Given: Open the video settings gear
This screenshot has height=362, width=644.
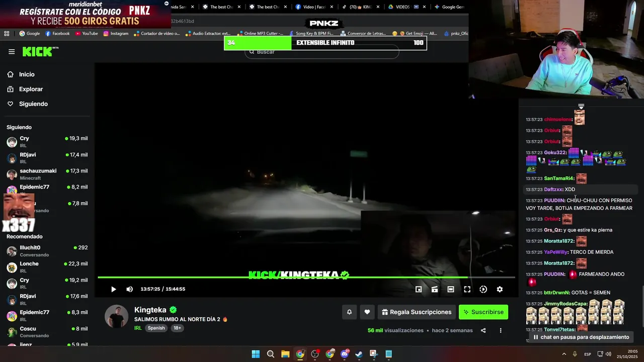Looking at the screenshot, I should pyautogui.click(x=500, y=289).
